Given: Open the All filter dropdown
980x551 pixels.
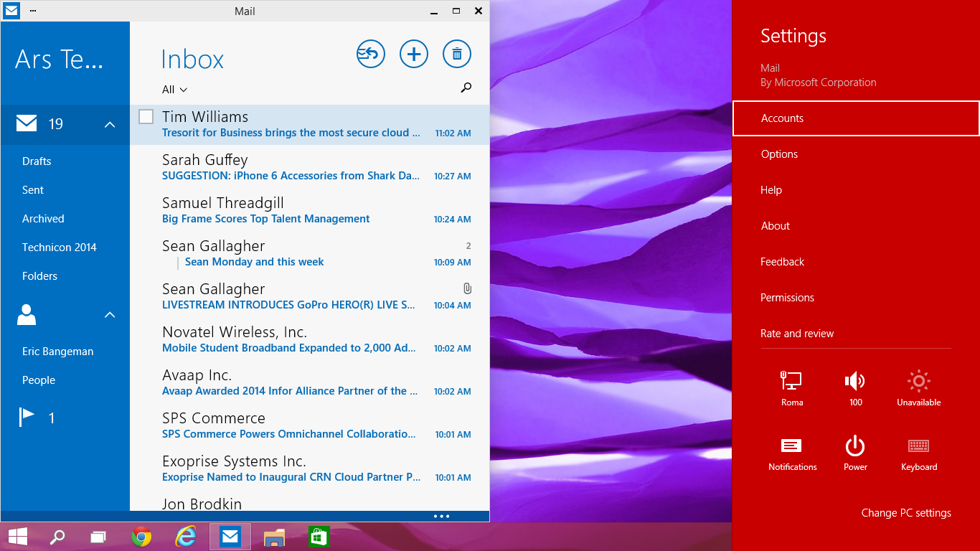Looking at the screenshot, I should tap(174, 90).
